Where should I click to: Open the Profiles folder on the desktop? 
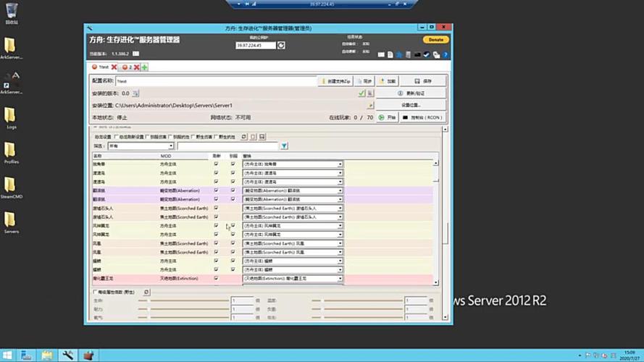coord(11,153)
